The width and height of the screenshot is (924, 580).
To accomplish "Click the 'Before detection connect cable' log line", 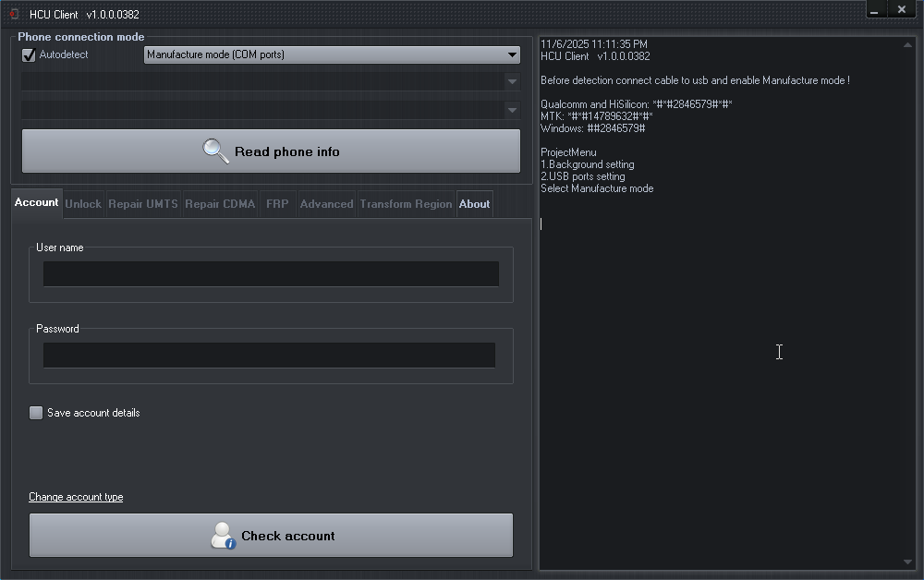I will tap(696, 80).
